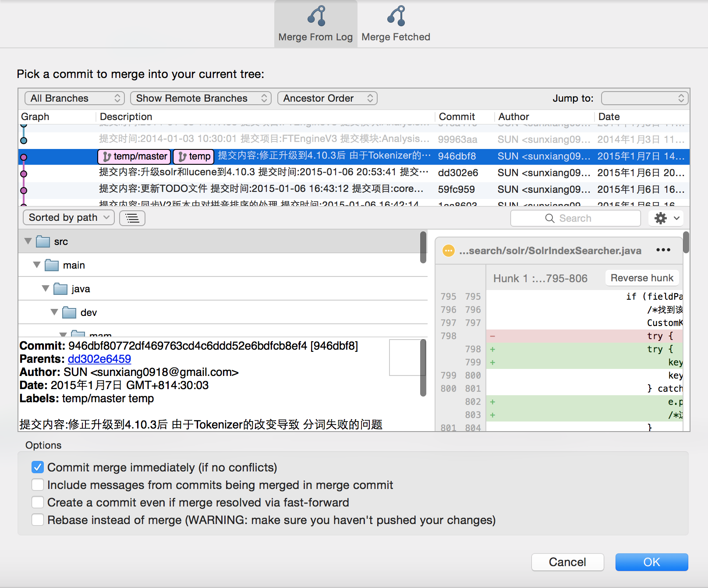The height and width of the screenshot is (588, 708).
Task: Click the Reverse hunk button
Action: 641,278
